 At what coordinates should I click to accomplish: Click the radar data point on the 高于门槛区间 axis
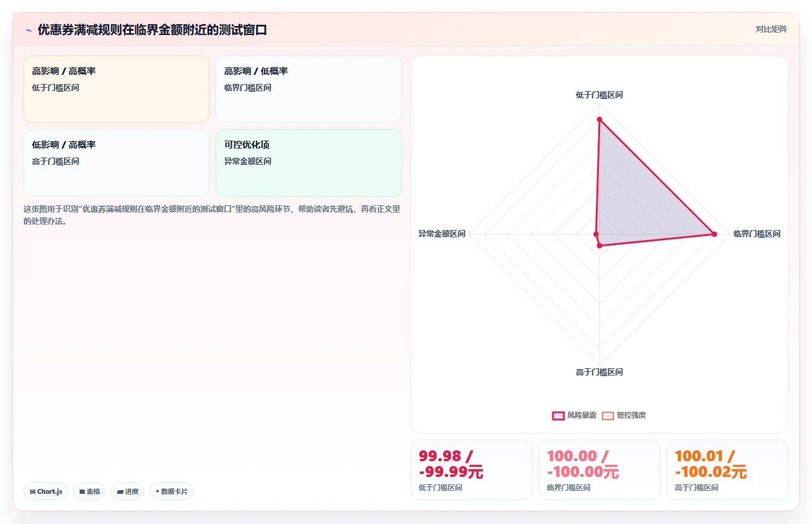pyautogui.click(x=599, y=246)
